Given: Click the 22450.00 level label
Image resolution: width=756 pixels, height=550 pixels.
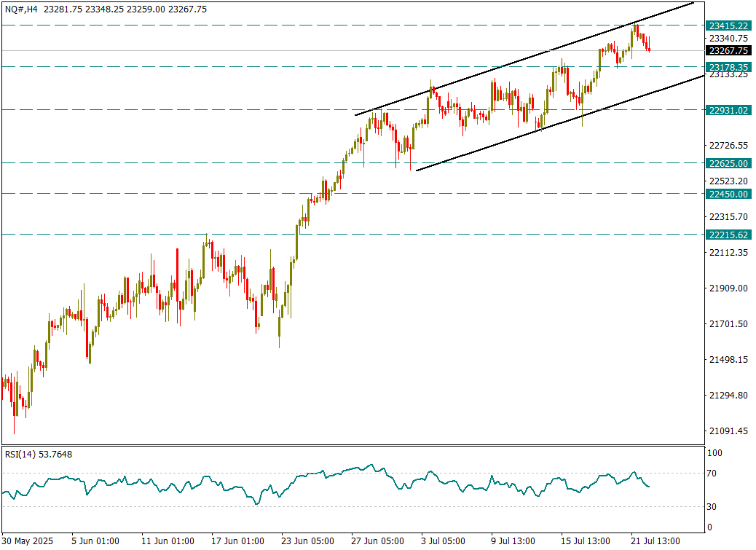Looking at the screenshot, I should pyautogui.click(x=728, y=195).
